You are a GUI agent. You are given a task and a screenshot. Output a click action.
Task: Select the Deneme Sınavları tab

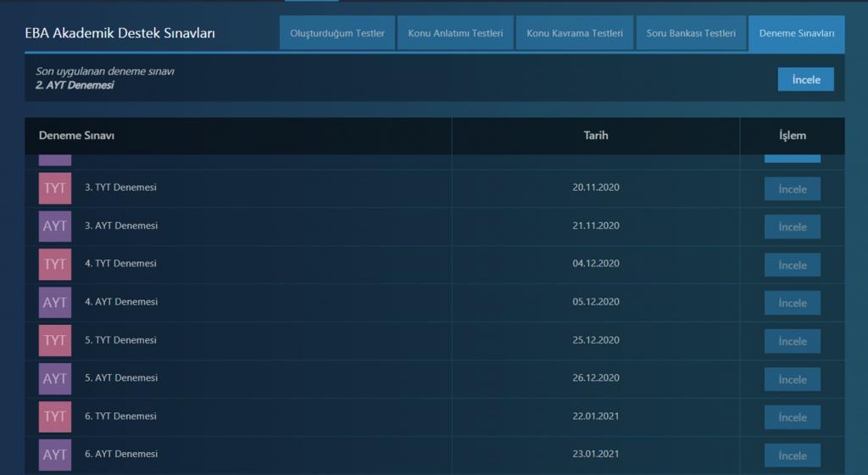pyautogui.click(x=797, y=33)
